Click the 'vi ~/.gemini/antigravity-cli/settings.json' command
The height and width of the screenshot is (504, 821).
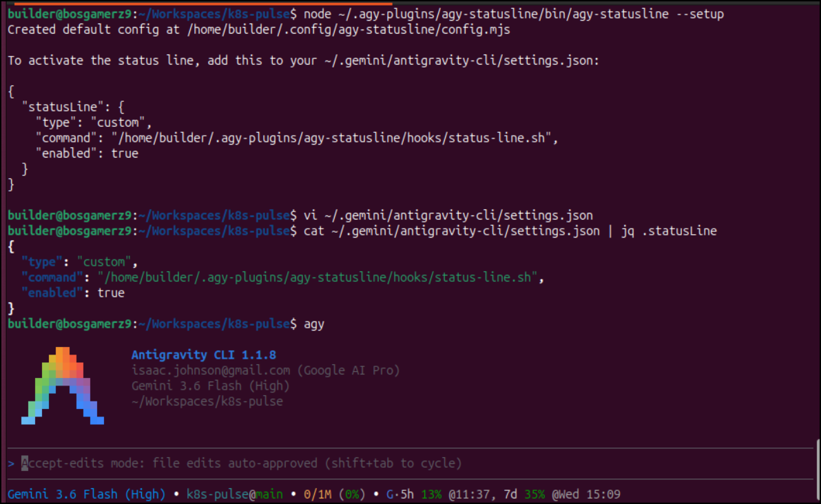click(x=448, y=216)
